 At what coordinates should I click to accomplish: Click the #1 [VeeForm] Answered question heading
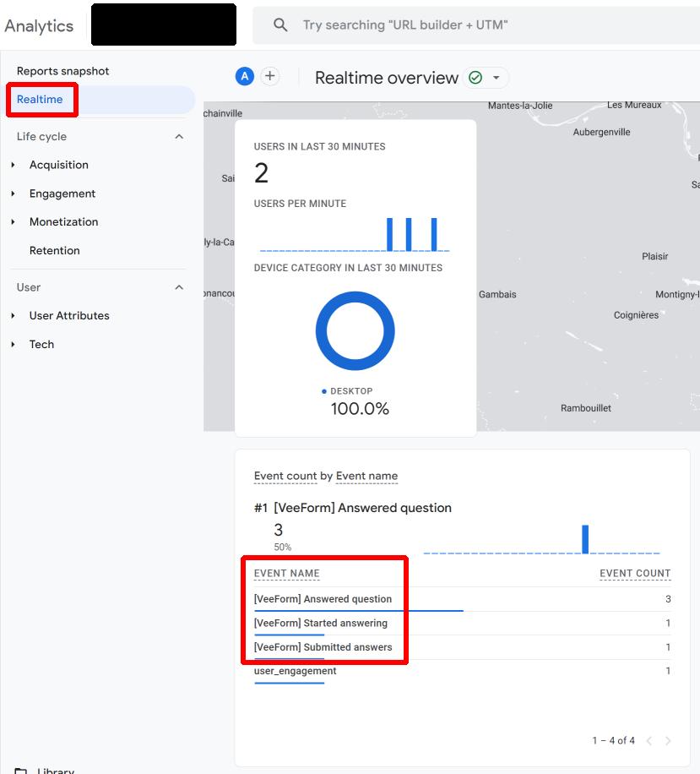tap(353, 508)
